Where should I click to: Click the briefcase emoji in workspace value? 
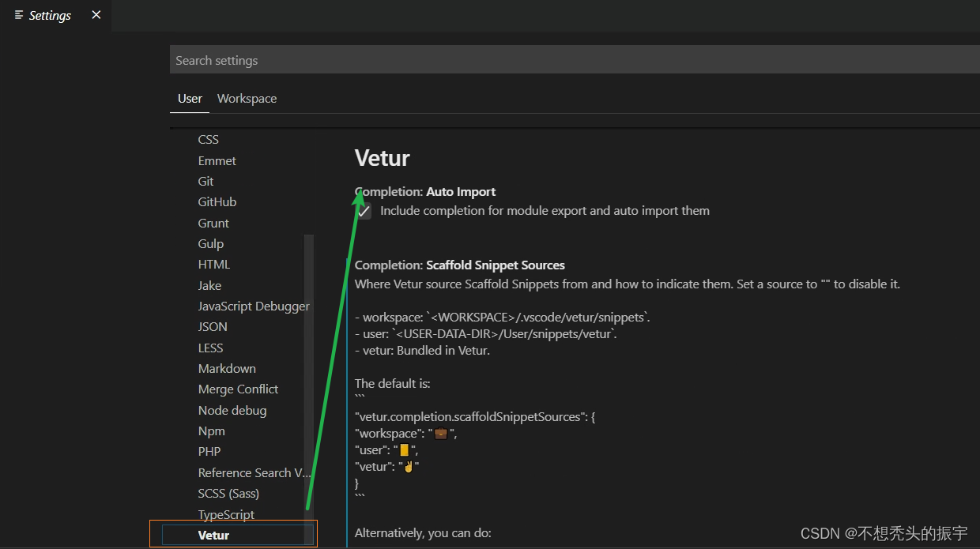(441, 434)
